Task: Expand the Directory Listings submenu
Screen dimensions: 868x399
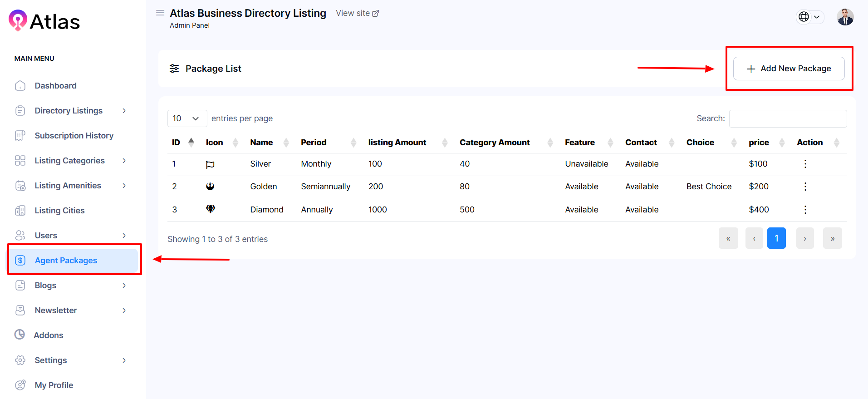Action: [124, 111]
